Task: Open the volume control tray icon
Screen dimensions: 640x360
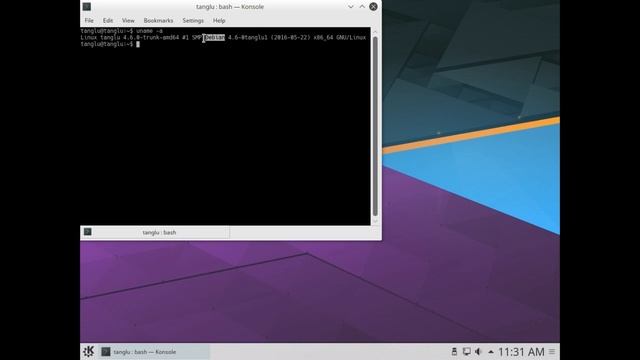Action: (478, 351)
